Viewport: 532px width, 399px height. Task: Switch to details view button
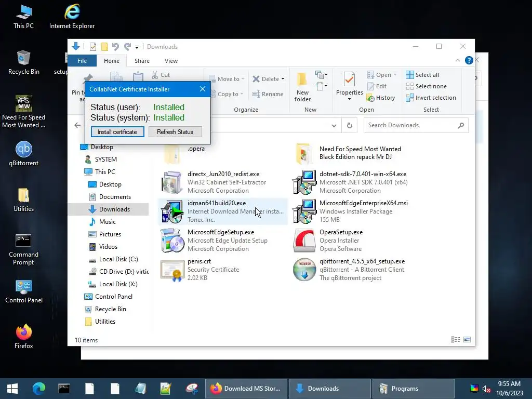[x=455, y=340]
